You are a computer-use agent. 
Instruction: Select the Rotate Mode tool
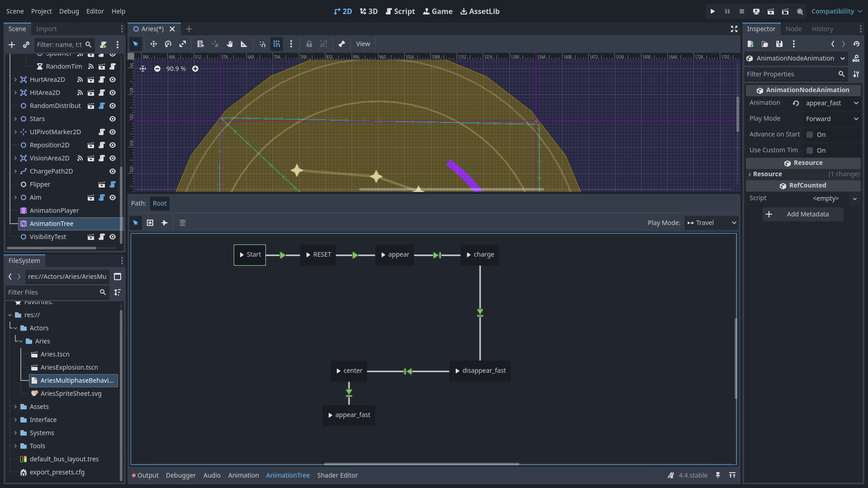(x=168, y=44)
